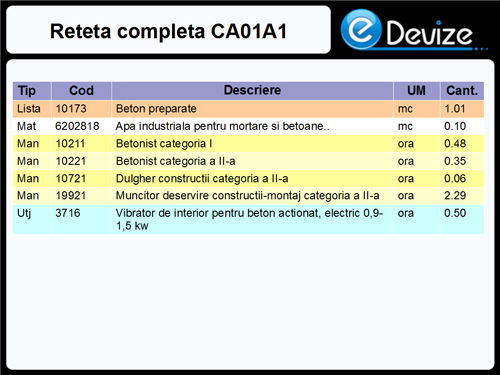
Task: Click 'Betonist categoria I' description
Action: click(x=164, y=144)
